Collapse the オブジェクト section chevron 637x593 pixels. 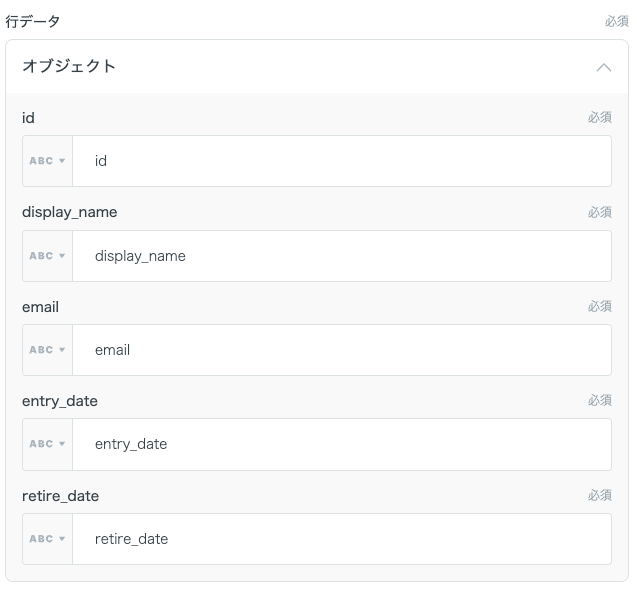click(603, 67)
